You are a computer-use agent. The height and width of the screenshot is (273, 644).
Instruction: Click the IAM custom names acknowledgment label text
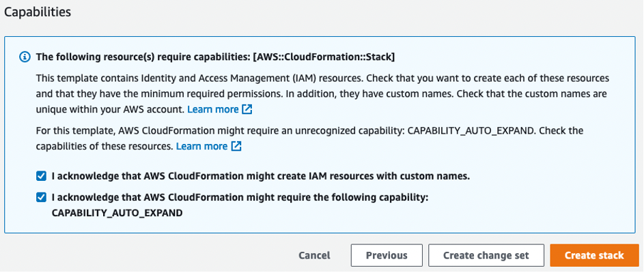click(261, 175)
